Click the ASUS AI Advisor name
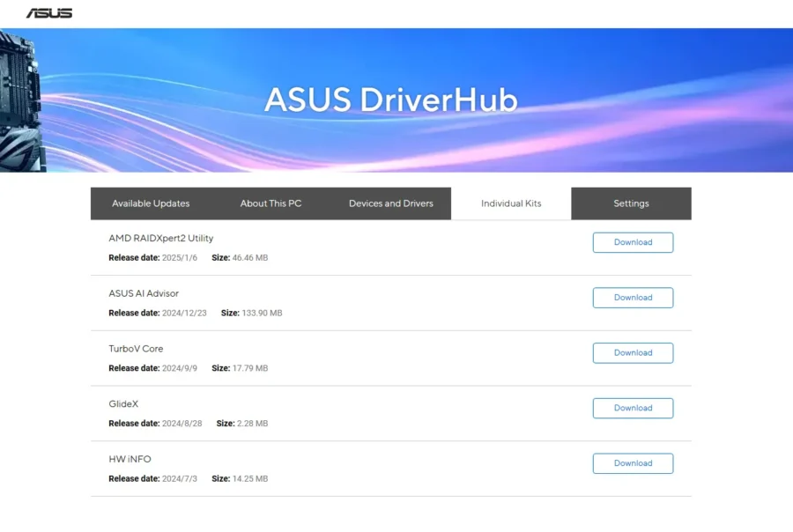This screenshot has height=532, width=793. tap(144, 293)
